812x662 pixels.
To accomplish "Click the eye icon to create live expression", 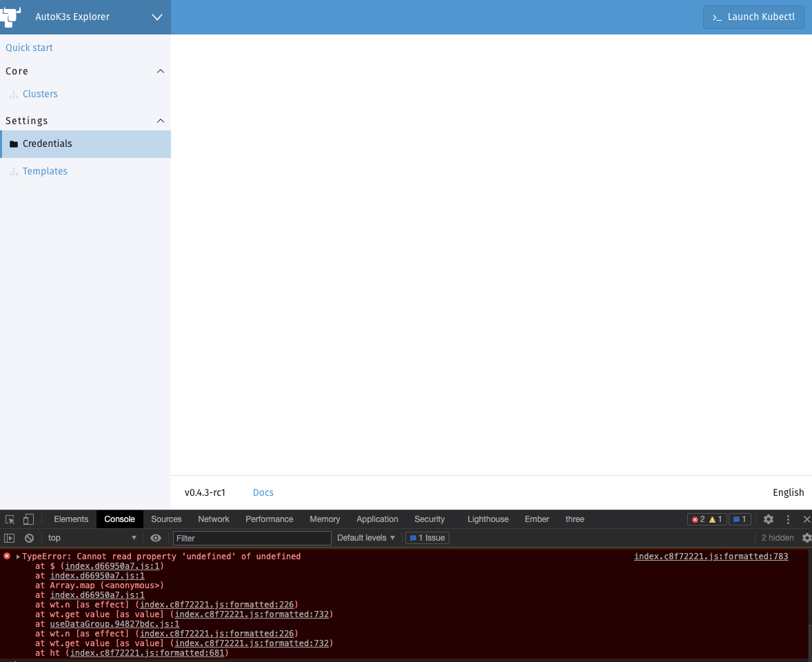I will pos(155,538).
